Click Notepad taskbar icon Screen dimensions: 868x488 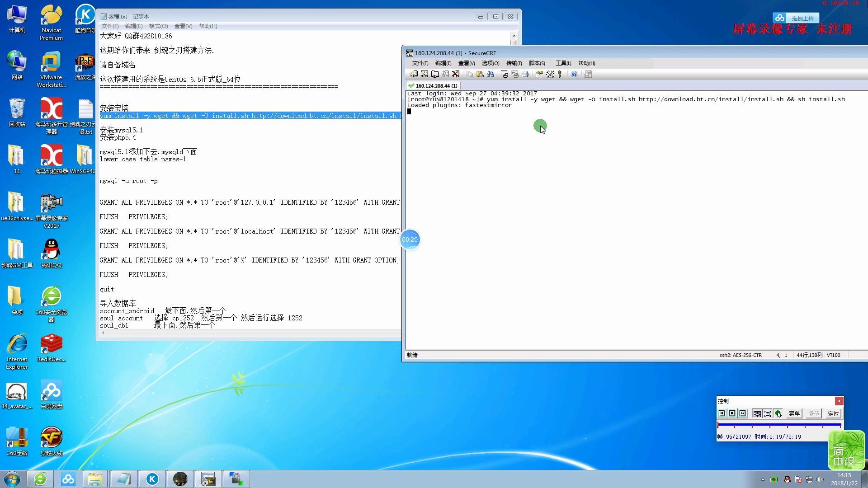pos(124,479)
